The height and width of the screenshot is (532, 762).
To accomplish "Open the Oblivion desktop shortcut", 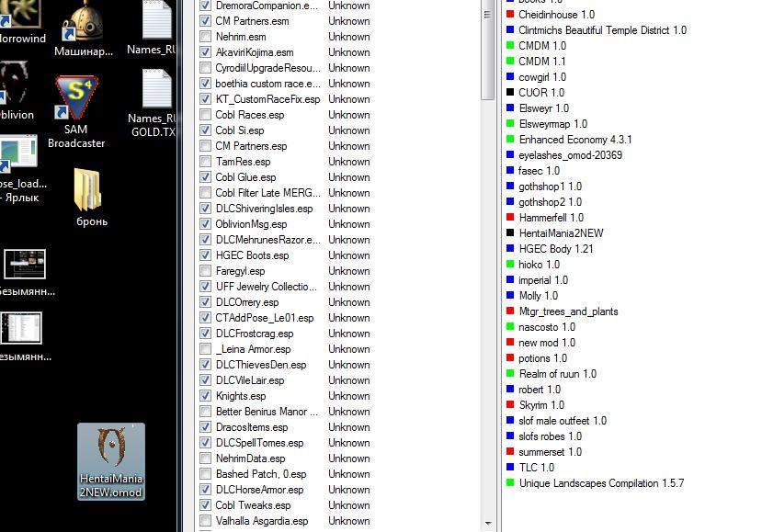I will tap(16, 91).
